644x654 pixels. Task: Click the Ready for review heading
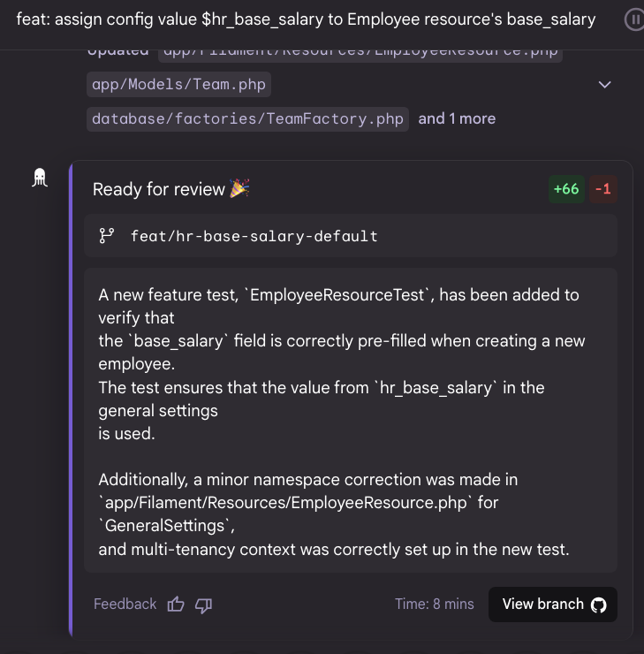[x=159, y=189]
